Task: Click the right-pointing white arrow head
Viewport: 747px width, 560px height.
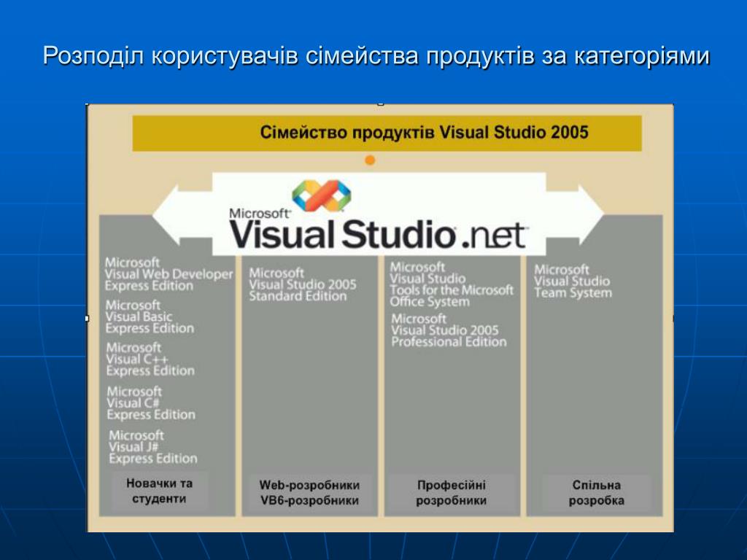Action: click(x=591, y=215)
